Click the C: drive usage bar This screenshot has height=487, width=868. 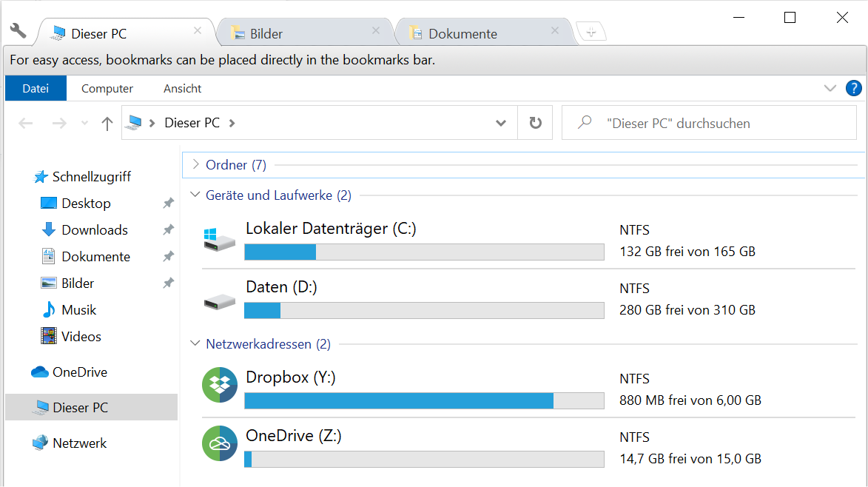coord(424,252)
